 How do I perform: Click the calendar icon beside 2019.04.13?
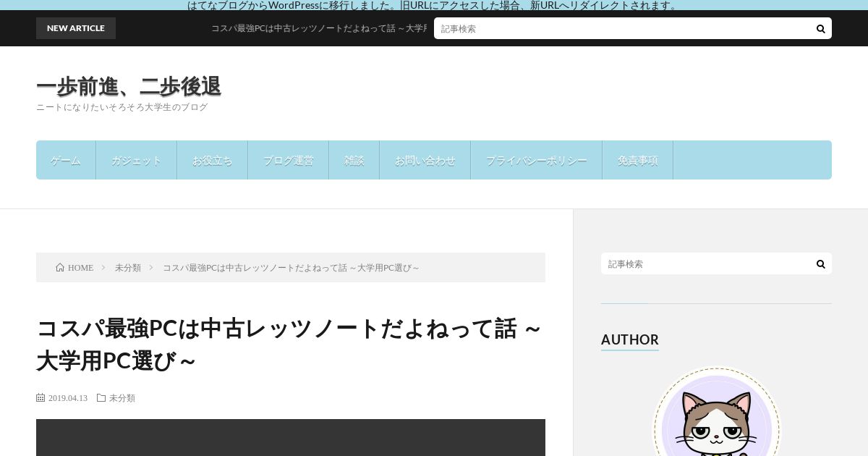point(41,397)
